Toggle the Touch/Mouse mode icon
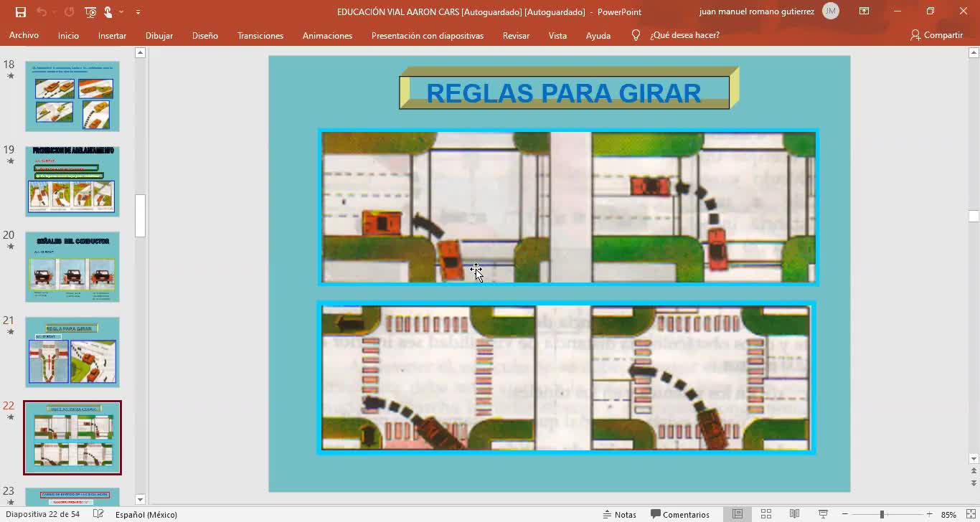 (x=108, y=11)
